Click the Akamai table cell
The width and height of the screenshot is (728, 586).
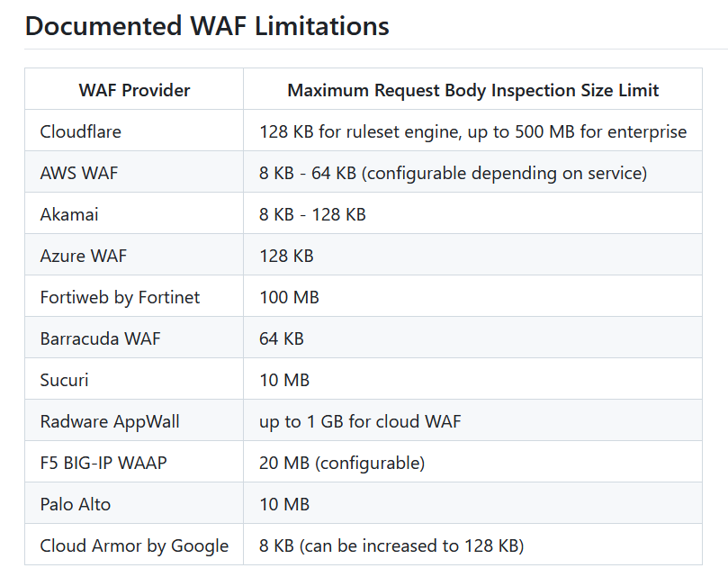tap(69, 214)
